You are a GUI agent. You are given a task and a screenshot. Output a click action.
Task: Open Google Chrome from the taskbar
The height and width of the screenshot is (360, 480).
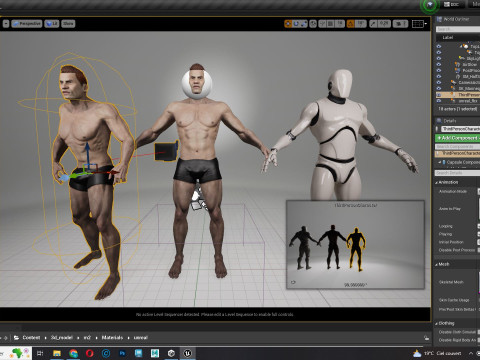tap(73, 353)
